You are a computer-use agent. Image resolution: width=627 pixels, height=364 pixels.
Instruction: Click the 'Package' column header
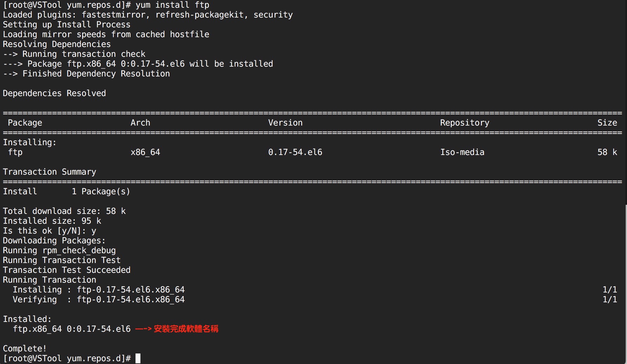(25, 123)
